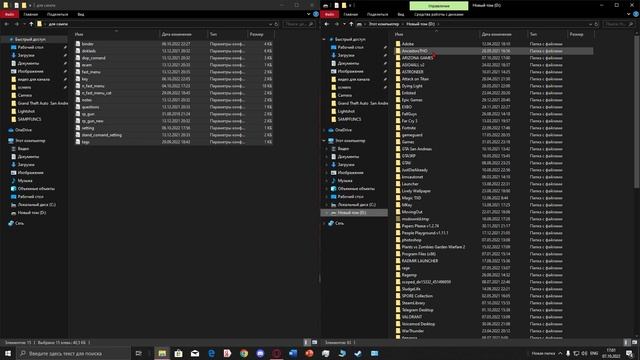Click the Back arrow in right window navigation
Screen dimensions: 640x360
pos(327,24)
